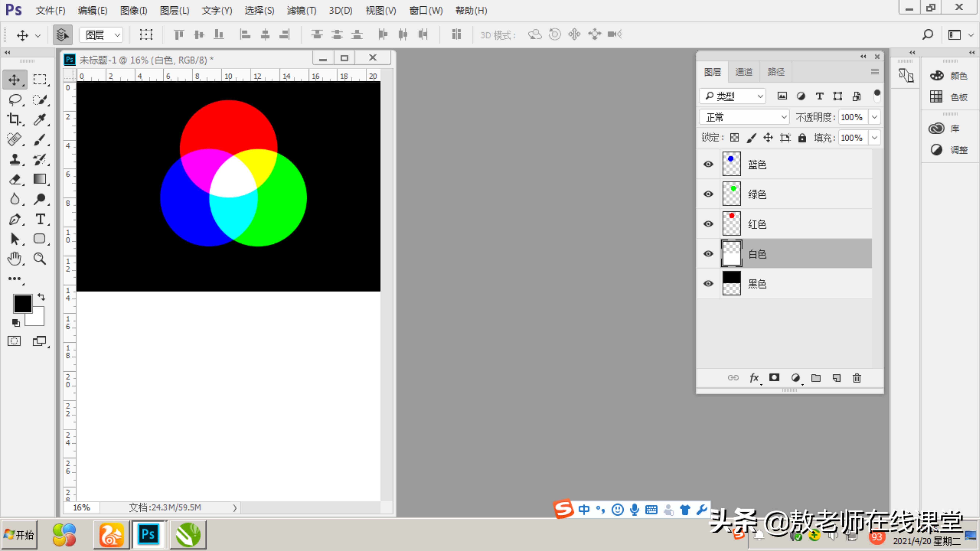Switch to the 通道 tab
The width and height of the screenshot is (980, 551).
click(743, 72)
